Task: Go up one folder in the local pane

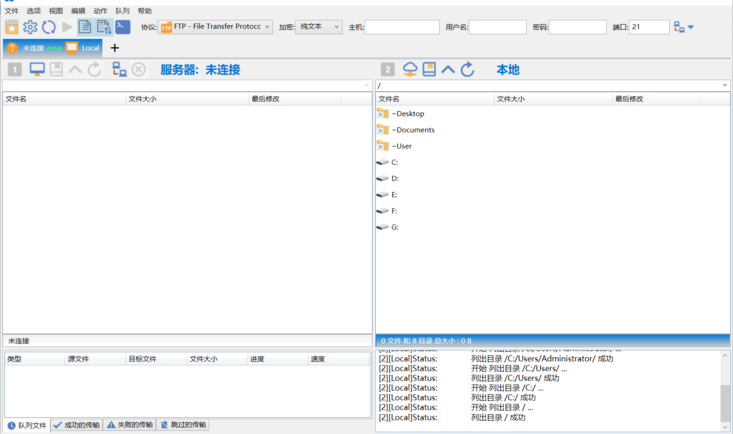Action: click(x=448, y=70)
